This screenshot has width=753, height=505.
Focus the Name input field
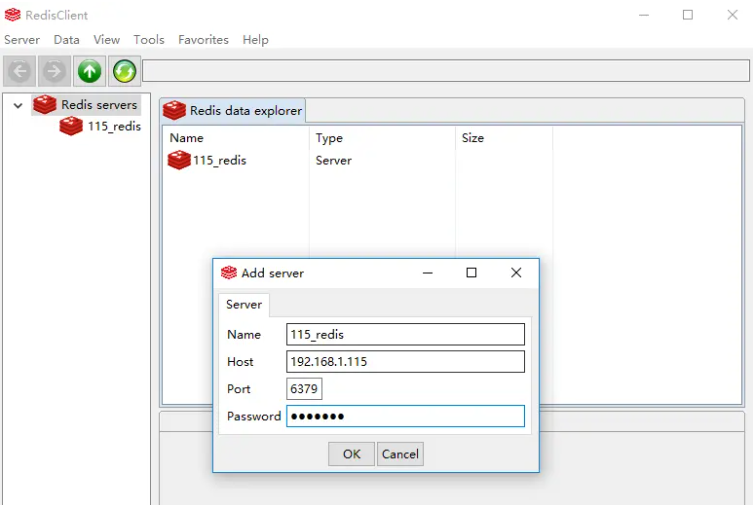405,334
